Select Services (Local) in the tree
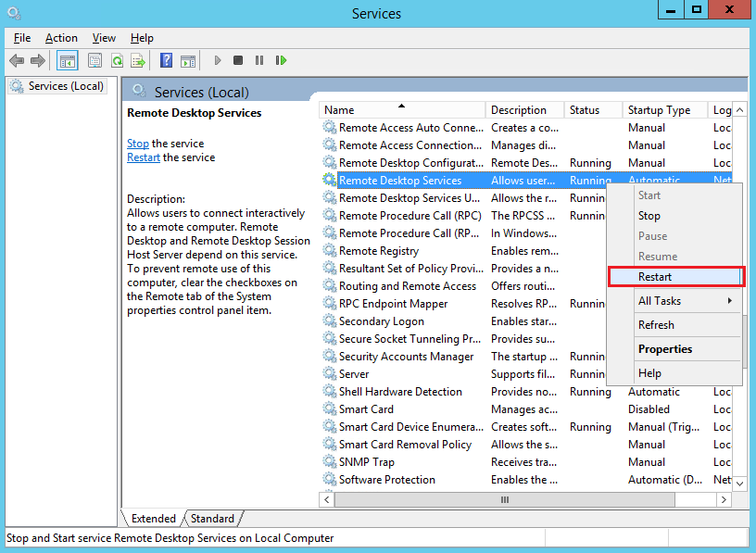 [x=66, y=86]
